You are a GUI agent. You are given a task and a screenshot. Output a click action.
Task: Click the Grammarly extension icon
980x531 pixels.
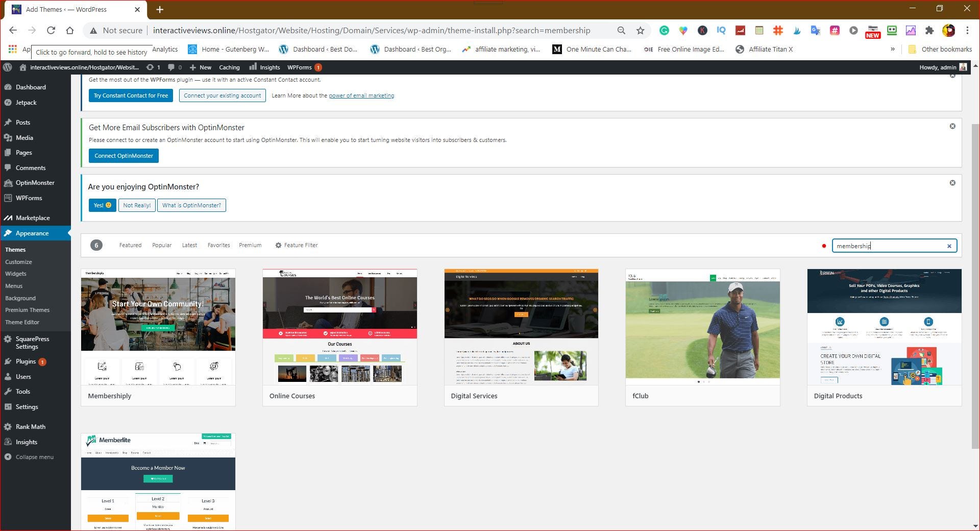(664, 31)
